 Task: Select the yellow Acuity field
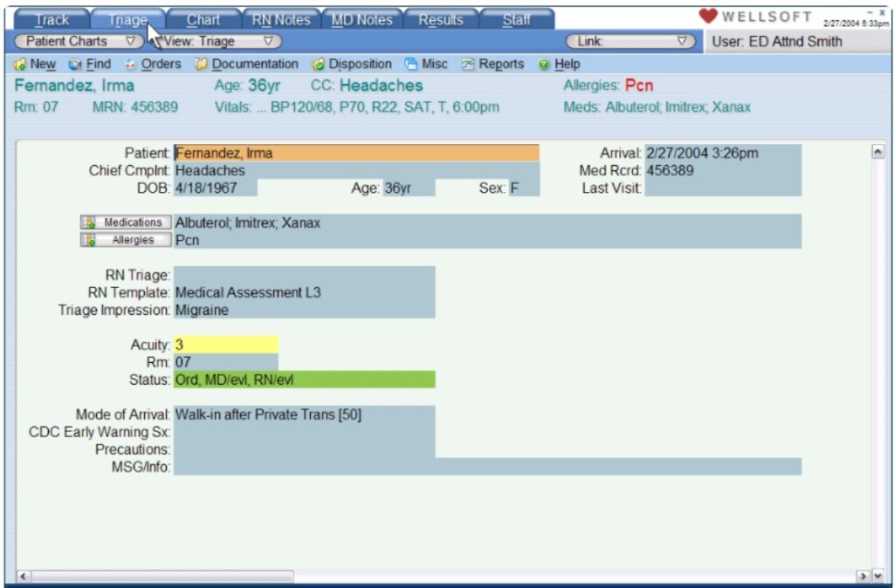(x=223, y=344)
